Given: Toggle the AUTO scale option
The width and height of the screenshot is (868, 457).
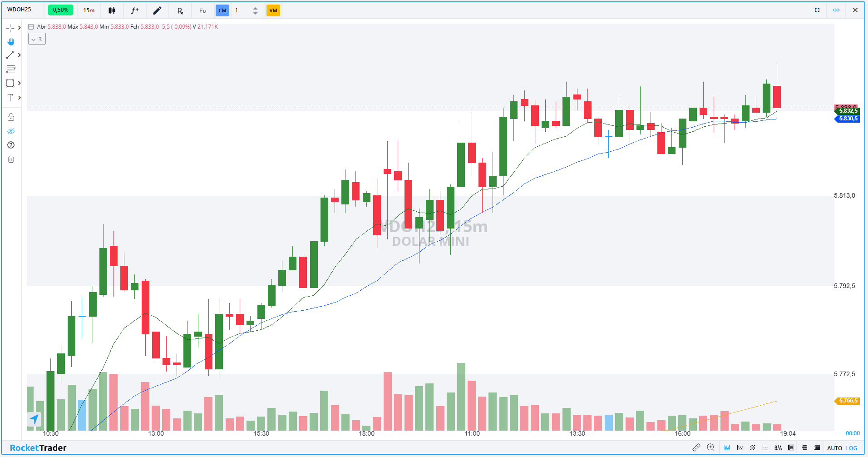Looking at the screenshot, I should coord(834,448).
